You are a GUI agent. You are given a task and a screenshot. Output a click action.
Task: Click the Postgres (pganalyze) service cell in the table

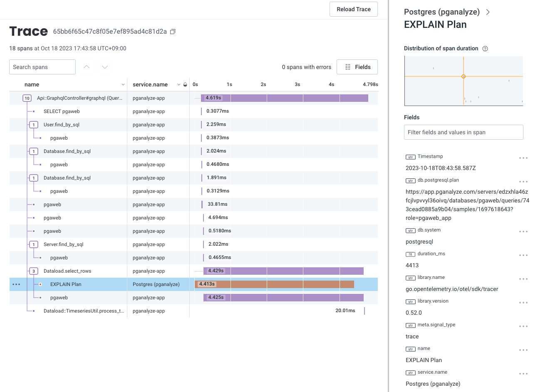pyautogui.click(x=156, y=284)
